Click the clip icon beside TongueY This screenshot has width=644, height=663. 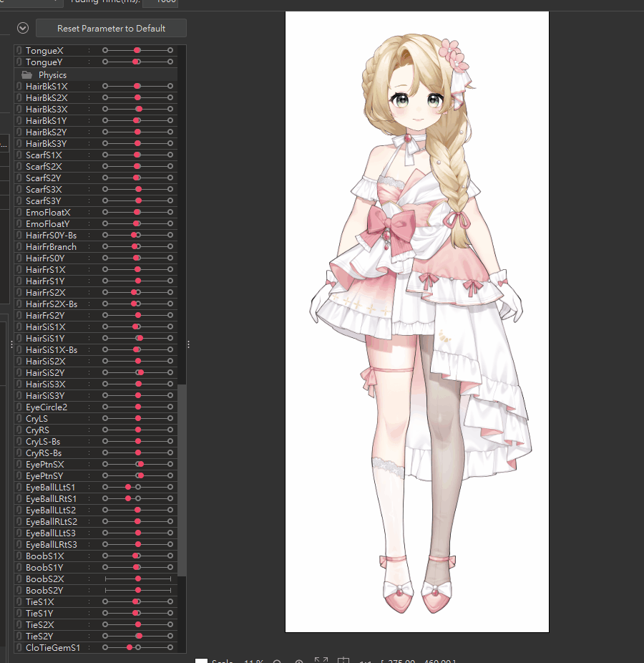point(19,62)
